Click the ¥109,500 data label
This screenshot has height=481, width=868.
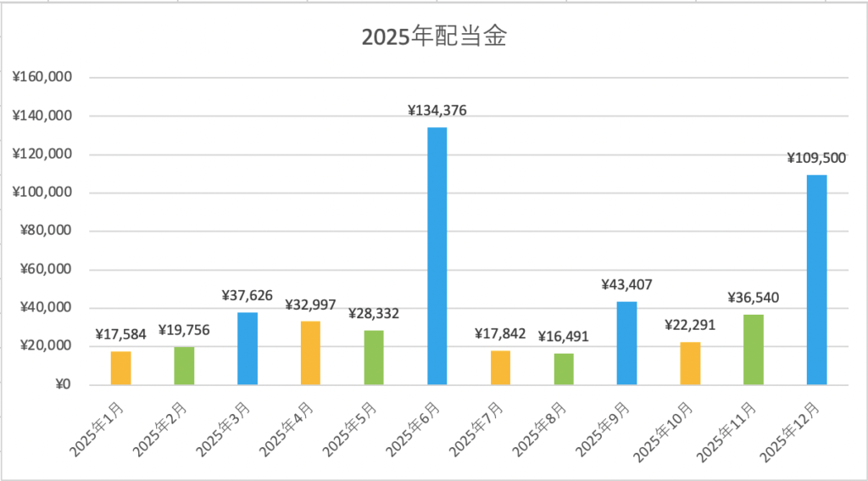816,158
